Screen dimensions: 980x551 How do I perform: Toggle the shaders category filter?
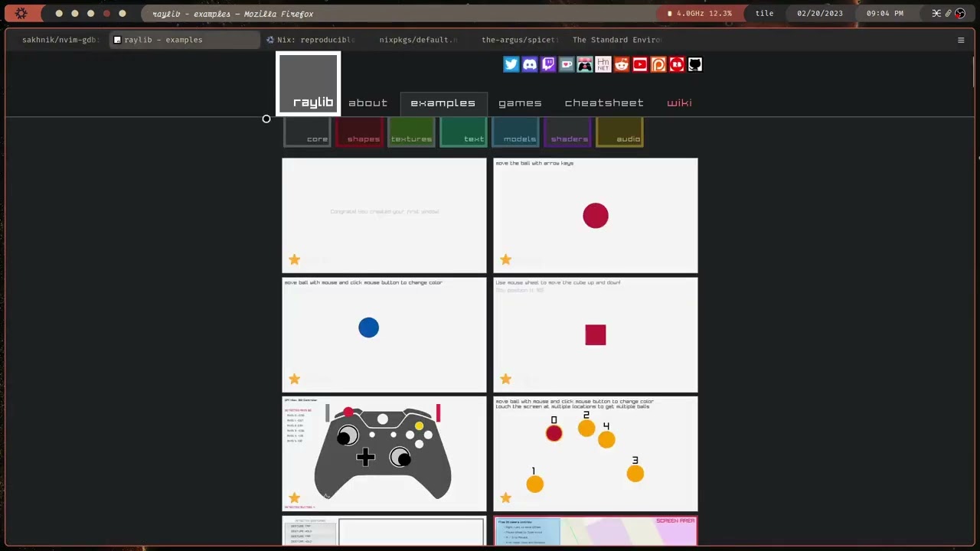567,132
